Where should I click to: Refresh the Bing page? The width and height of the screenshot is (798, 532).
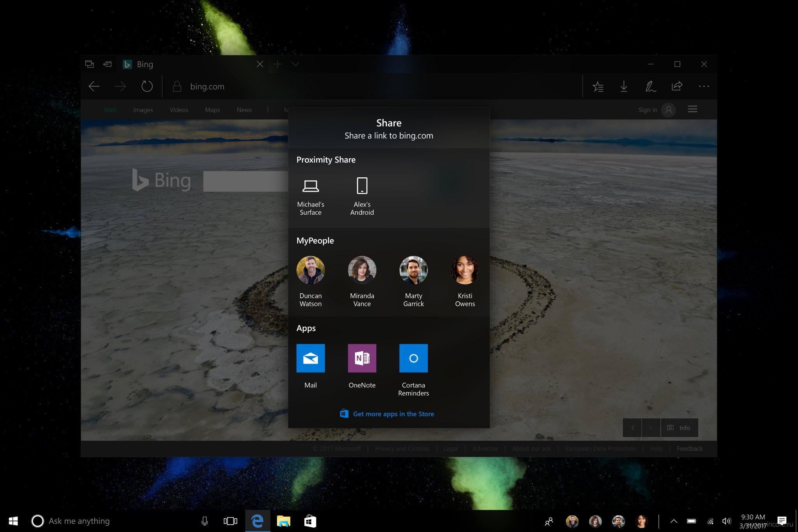coord(147,86)
